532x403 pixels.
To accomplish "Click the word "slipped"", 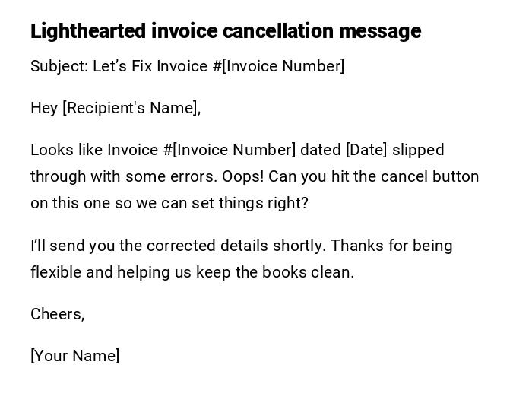I will pyautogui.click(x=418, y=150).
